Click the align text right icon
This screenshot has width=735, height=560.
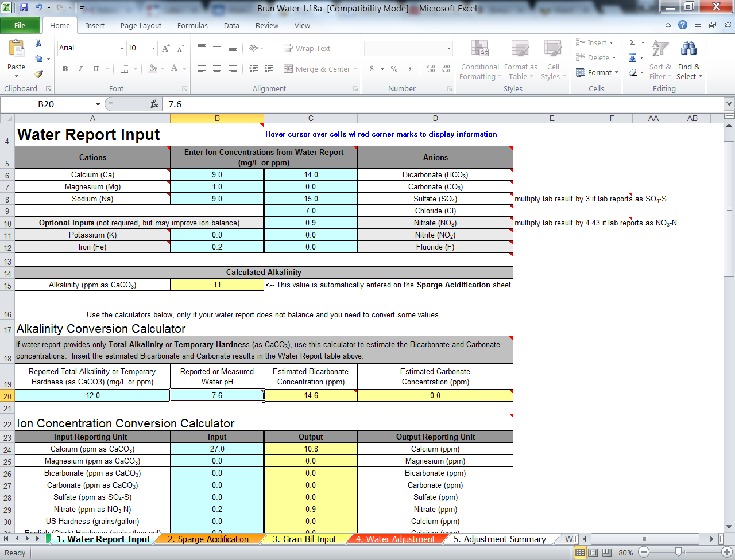pos(233,69)
